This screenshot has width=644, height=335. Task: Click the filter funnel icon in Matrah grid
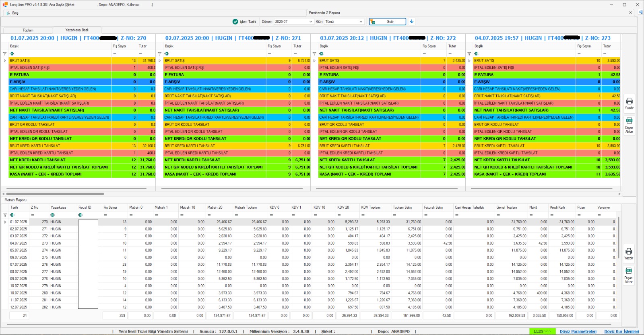(5, 215)
